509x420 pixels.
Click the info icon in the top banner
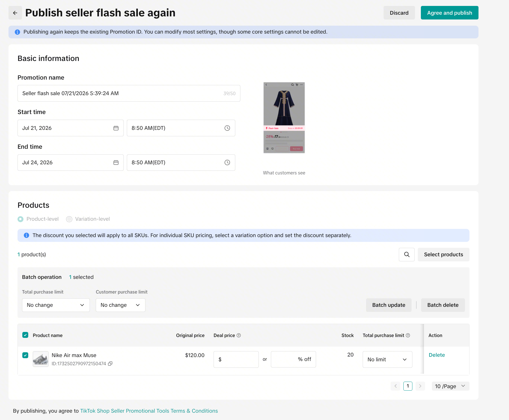point(18,32)
